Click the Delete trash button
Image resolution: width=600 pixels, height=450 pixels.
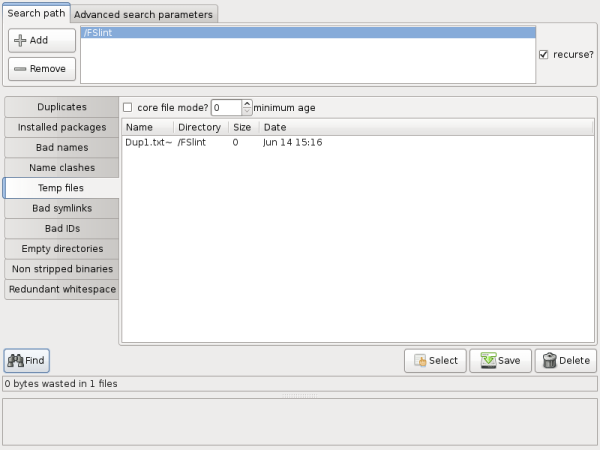tap(548, 361)
